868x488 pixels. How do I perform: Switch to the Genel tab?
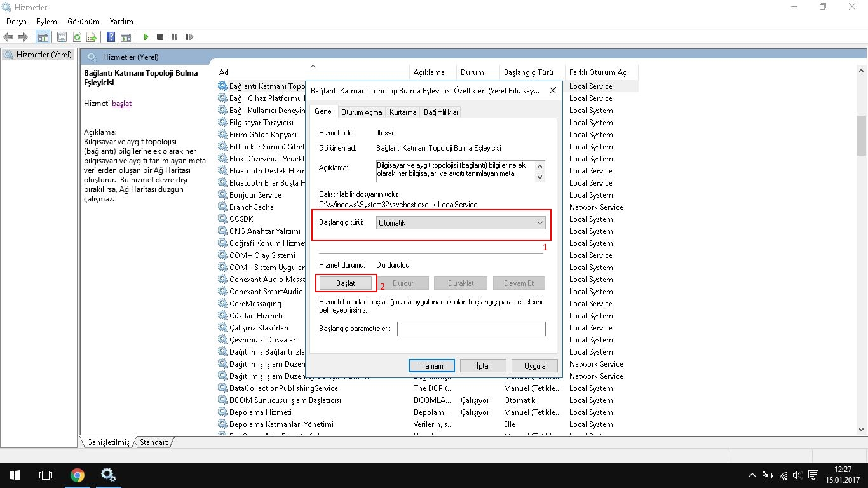point(323,111)
